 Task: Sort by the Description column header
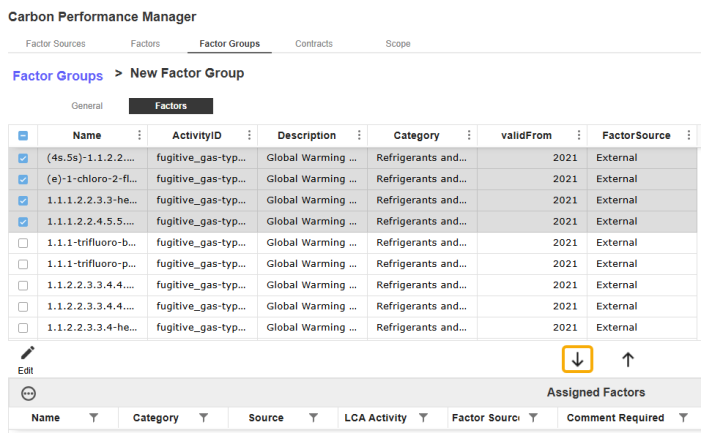point(307,135)
